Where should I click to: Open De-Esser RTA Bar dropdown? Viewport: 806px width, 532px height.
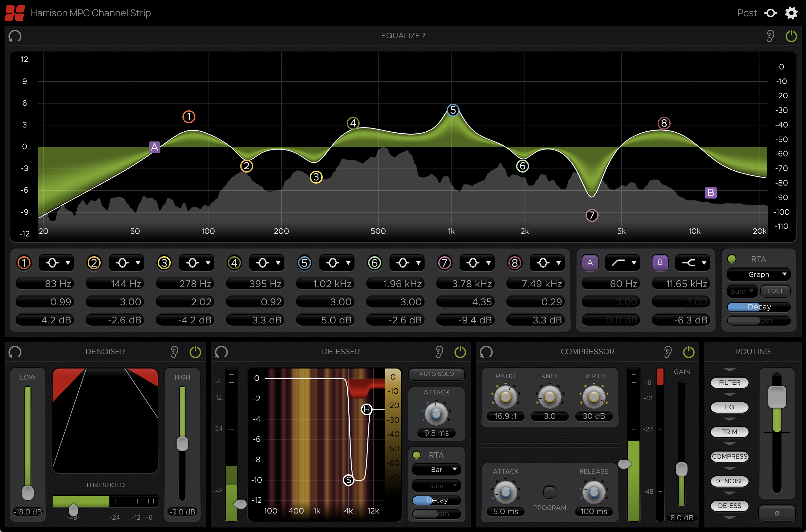click(x=436, y=469)
